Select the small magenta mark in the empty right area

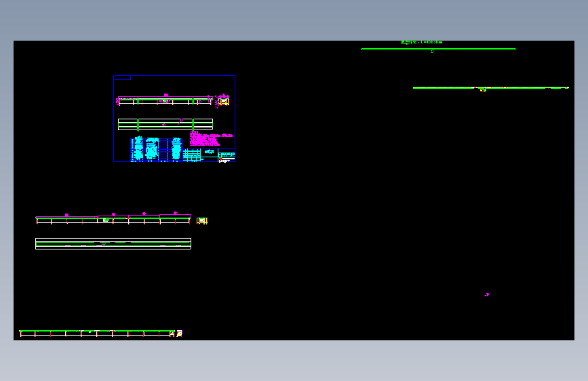[x=486, y=295]
